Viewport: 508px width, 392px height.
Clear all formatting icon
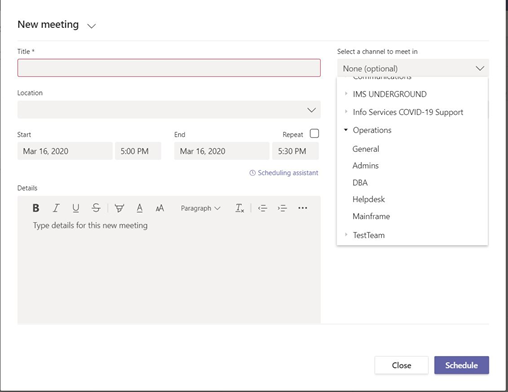pos(239,208)
